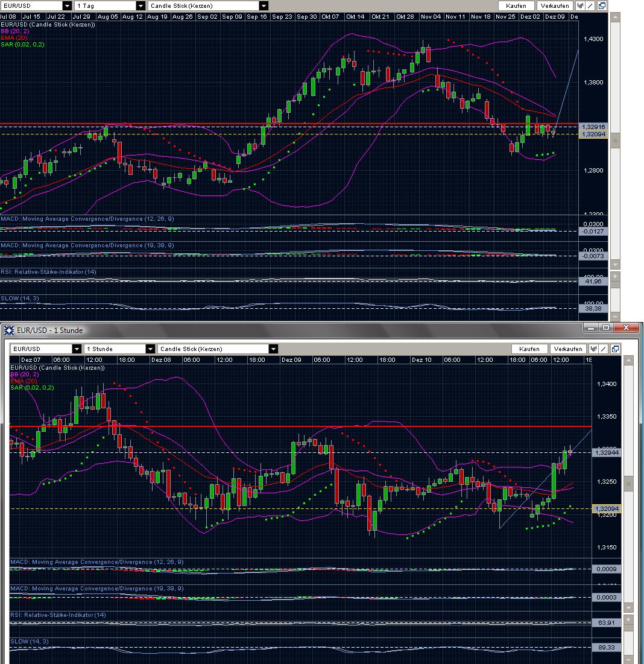Click the 'Dez 08' date on hourly time axis

pos(161,360)
